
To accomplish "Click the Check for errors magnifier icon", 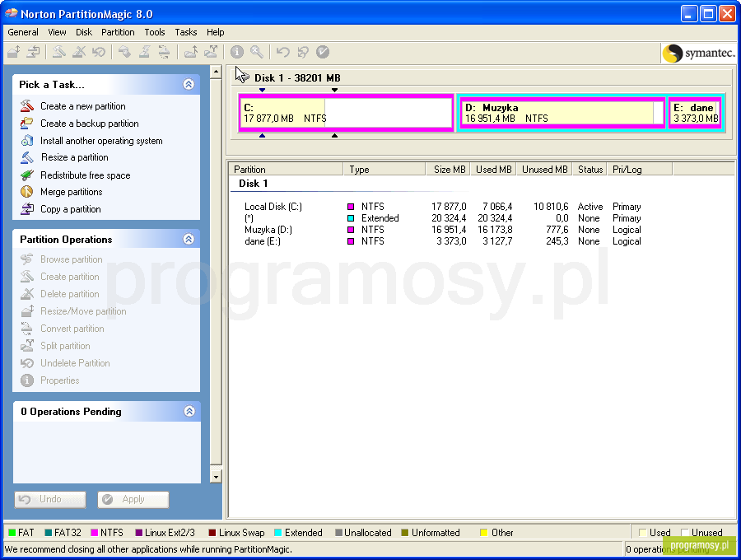I will pos(257,52).
